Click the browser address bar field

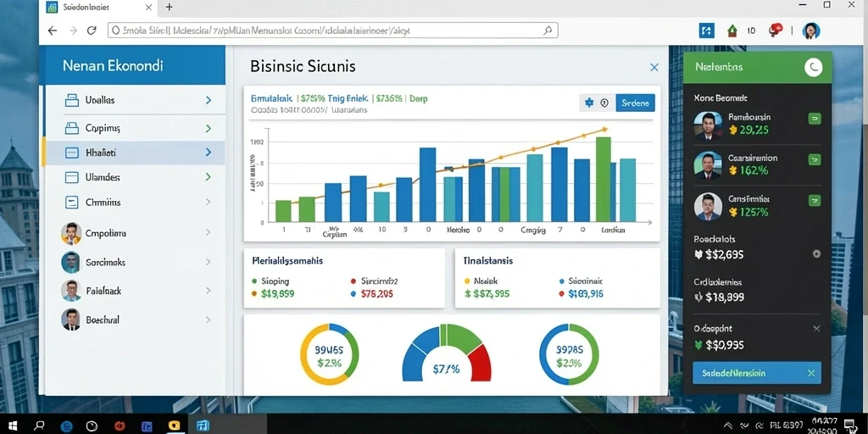[332, 31]
